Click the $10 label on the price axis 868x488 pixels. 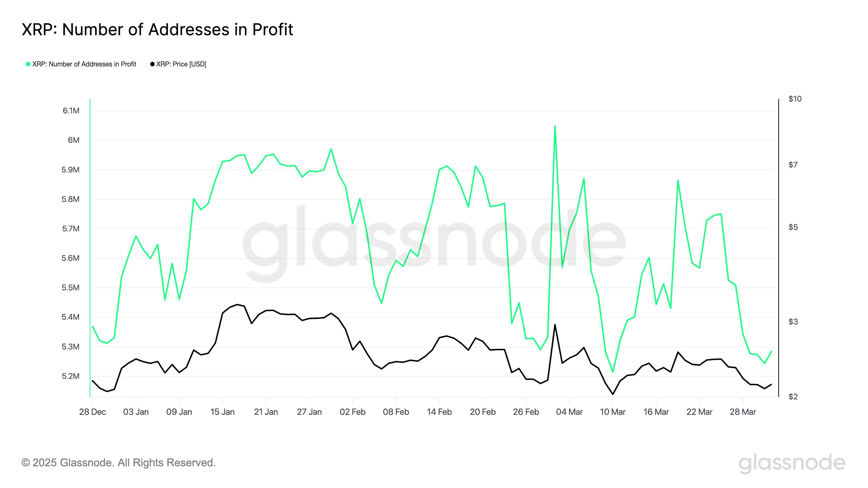795,99
